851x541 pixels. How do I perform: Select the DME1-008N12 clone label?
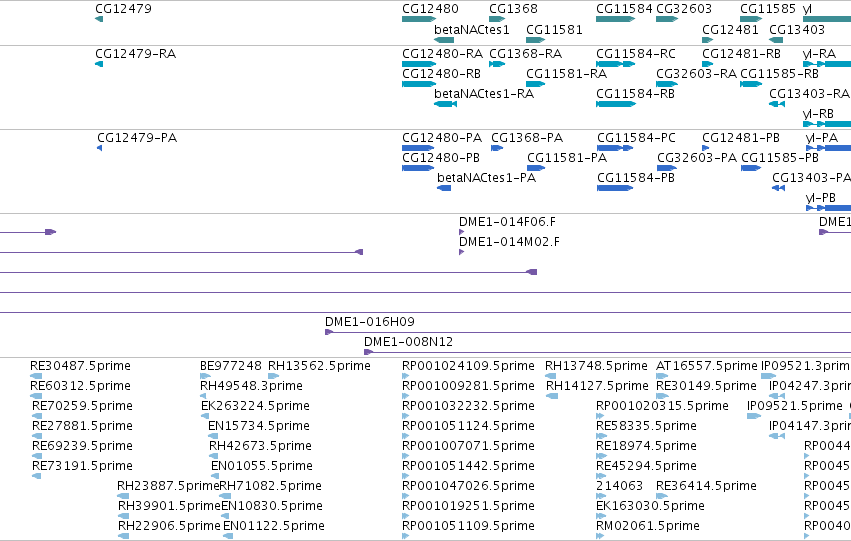(x=408, y=341)
